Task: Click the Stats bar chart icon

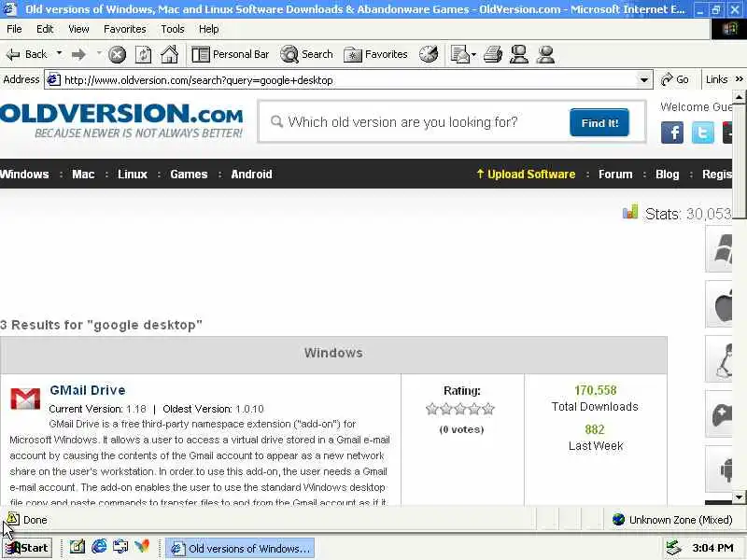Action: (630, 212)
